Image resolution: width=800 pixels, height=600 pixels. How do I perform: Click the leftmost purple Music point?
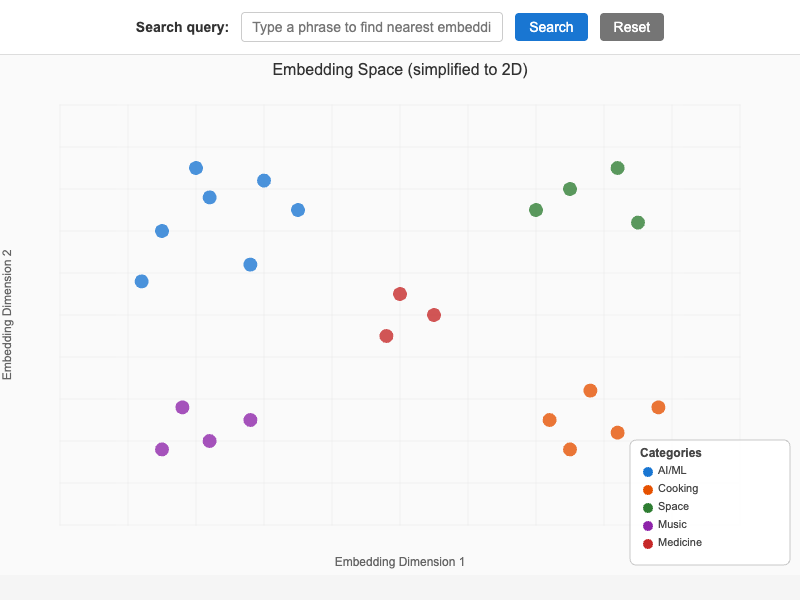161,448
